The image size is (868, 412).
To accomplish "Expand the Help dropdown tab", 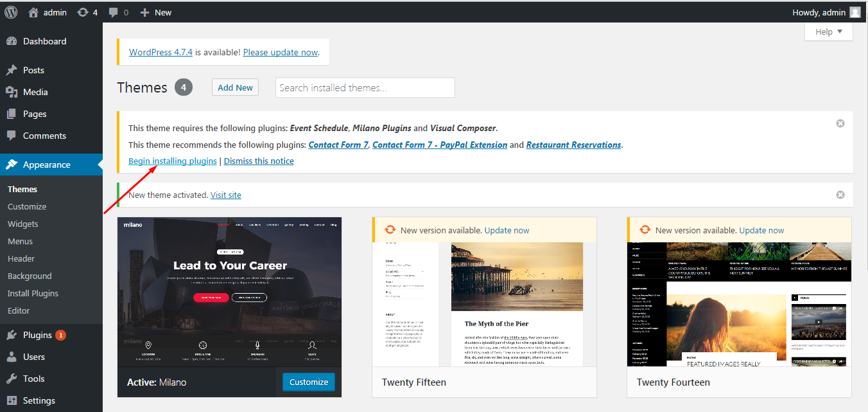I will tap(829, 31).
